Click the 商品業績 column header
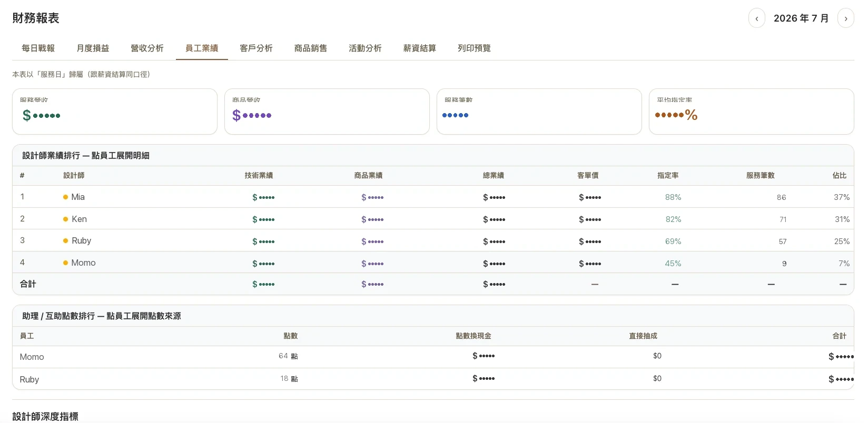The height and width of the screenshot is (423, 868). tap(368, 176)
